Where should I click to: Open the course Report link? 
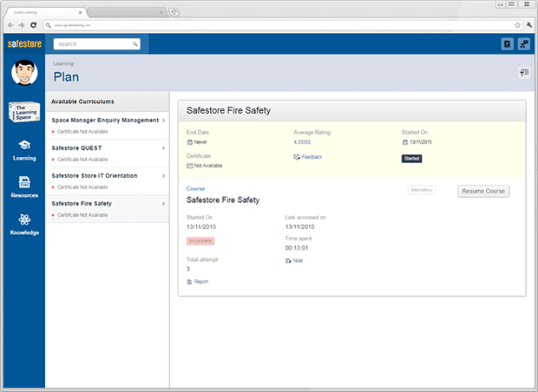tap(201, 282)
